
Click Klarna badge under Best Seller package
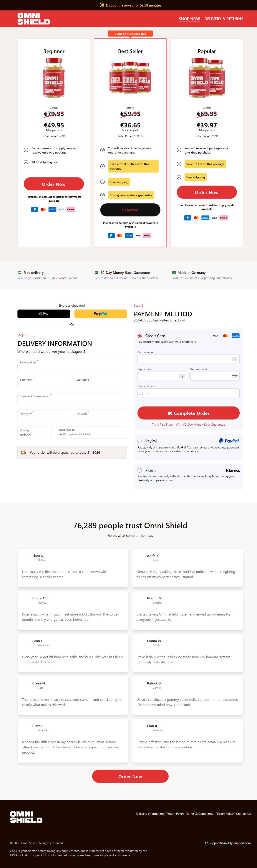(147, 236)
